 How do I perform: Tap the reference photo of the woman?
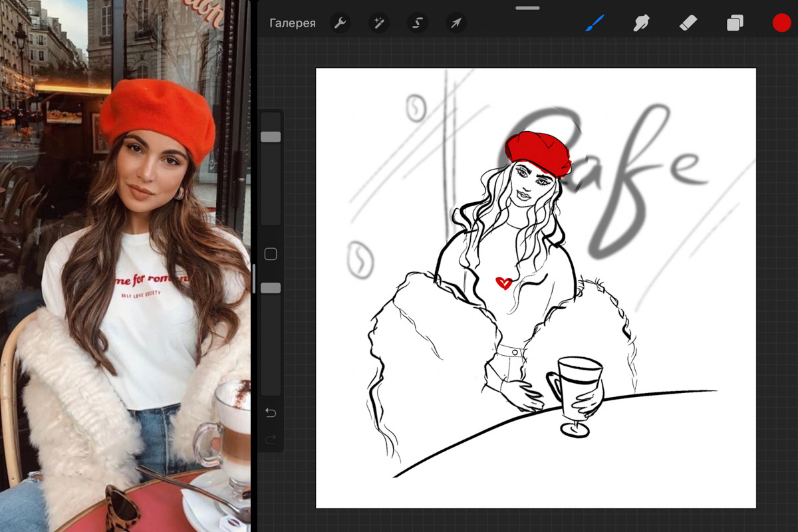click(125, 266)
